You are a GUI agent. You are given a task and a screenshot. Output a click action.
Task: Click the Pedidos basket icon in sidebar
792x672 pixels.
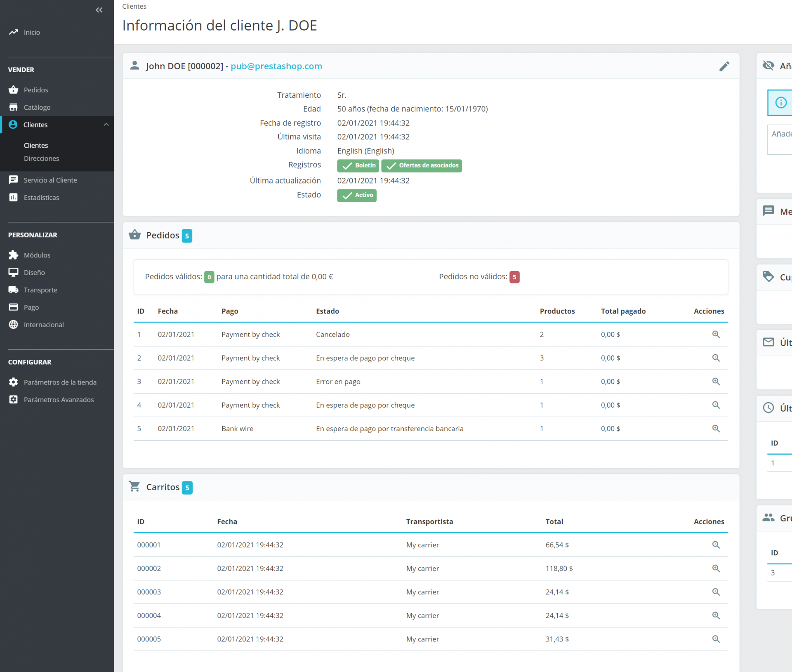(13, 90)
